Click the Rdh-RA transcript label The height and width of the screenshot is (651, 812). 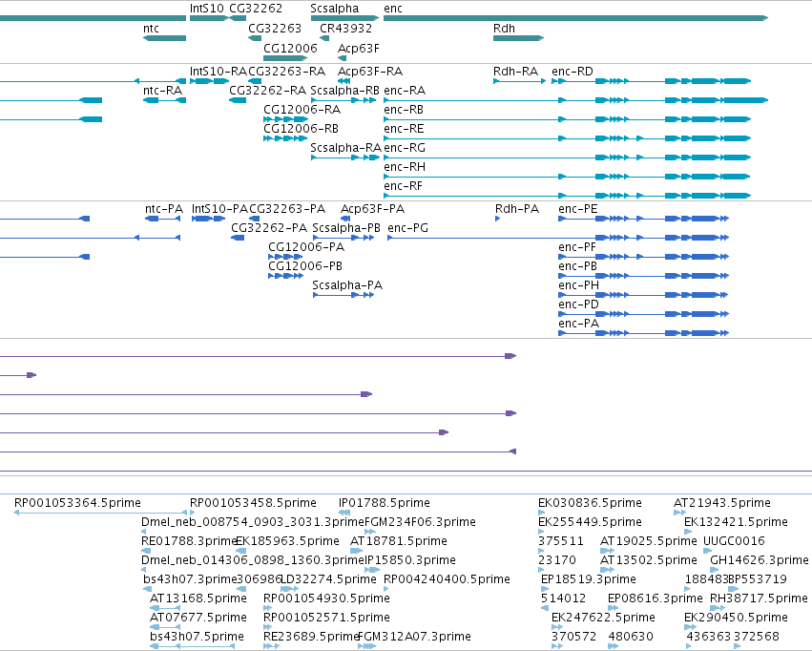(x=516, y=72)
